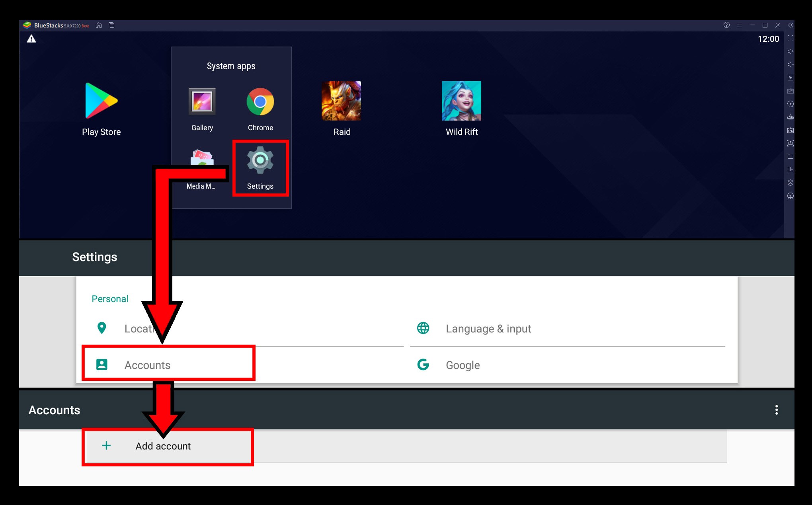Image resolution: width=812 pixels, height=505 pixels.
Task: Click BlueStacks help icon
Action: coord(727,25)
